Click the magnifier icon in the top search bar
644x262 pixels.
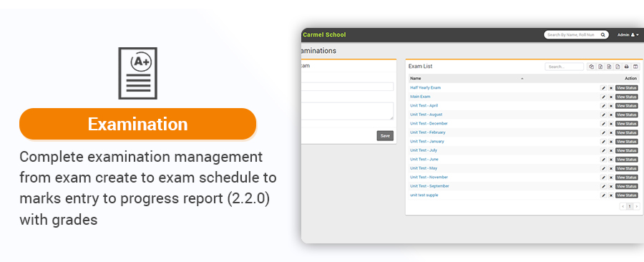tap(603, 35)
